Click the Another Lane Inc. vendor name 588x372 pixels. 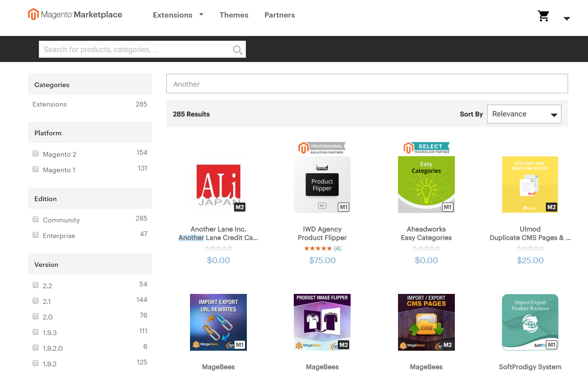click(x=218, y=229)
